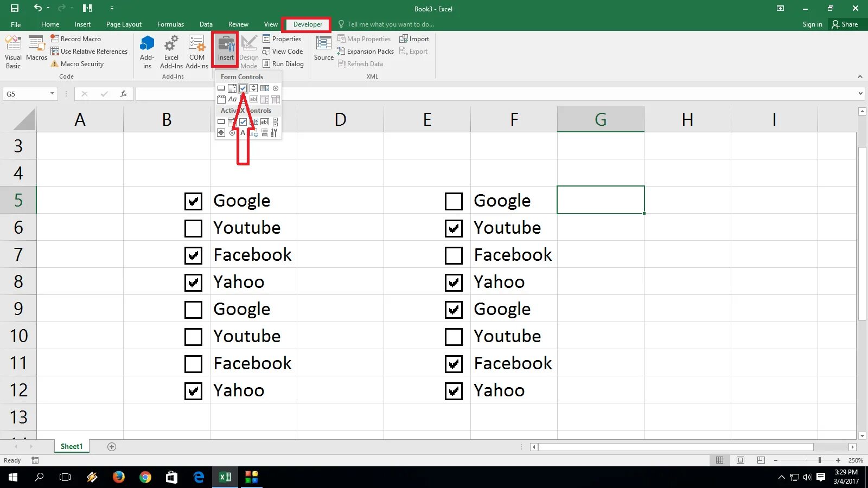Open Action Center notifications
Viewport: 868px width, 488px height.
[821, 477]
